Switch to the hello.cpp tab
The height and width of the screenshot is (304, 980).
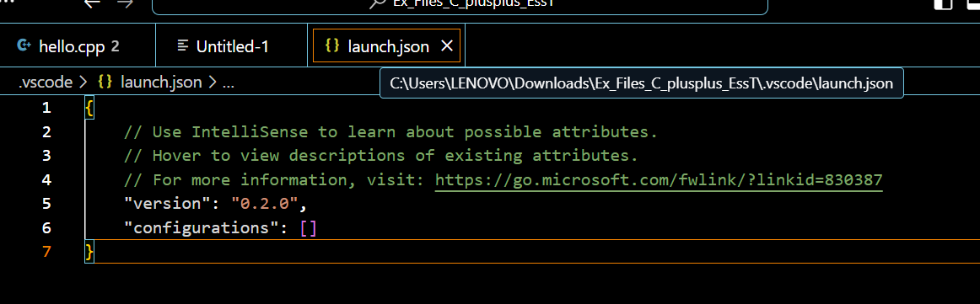tap(78, 45)
